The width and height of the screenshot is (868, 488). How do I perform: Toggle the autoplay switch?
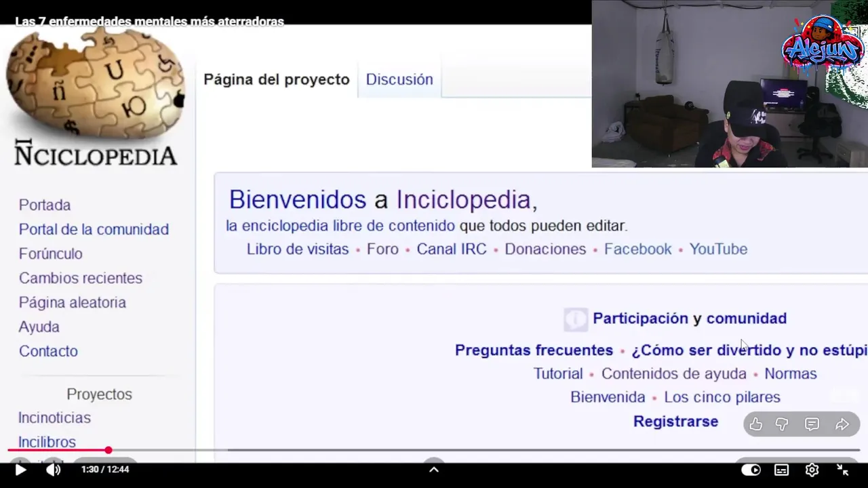pos(751,470)
